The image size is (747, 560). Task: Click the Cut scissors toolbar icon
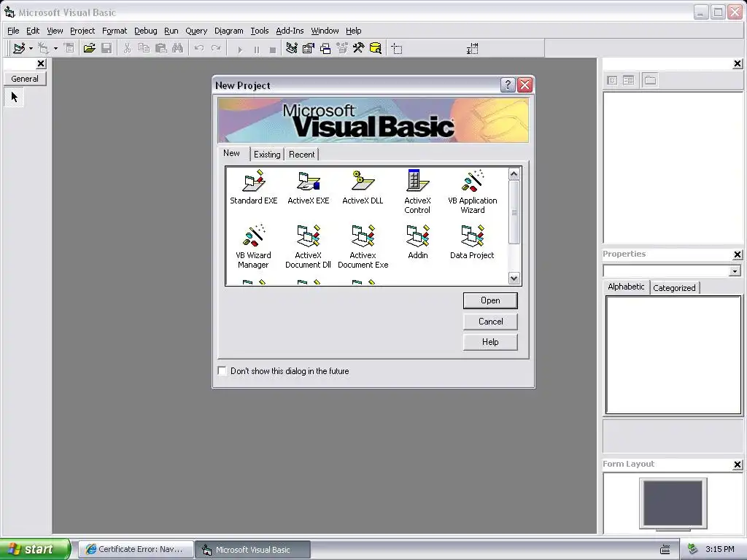pyautogui.click(x=127, y=49)
